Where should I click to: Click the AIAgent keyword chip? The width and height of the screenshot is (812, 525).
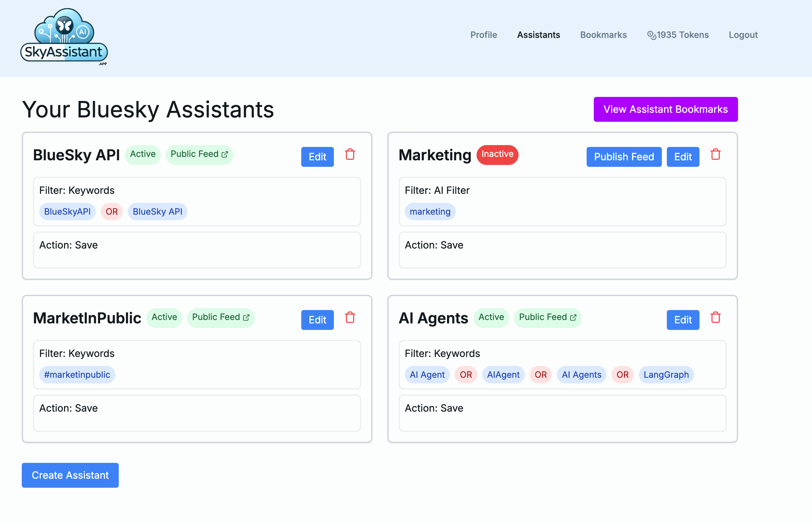[x=503, y=374]
